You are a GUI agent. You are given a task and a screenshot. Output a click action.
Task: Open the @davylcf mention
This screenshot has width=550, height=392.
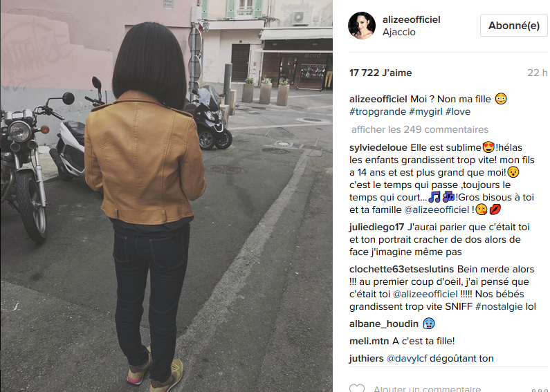click(x=407, y=358)
